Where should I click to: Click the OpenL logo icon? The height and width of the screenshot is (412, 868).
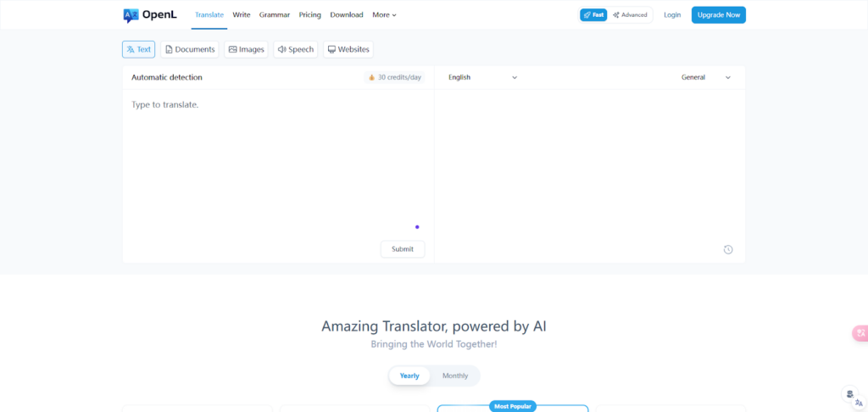131,15
